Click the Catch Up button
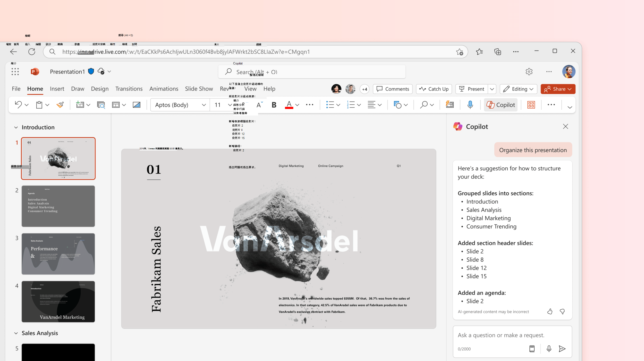This screenshot has width=644, height=361. (434, 89)
